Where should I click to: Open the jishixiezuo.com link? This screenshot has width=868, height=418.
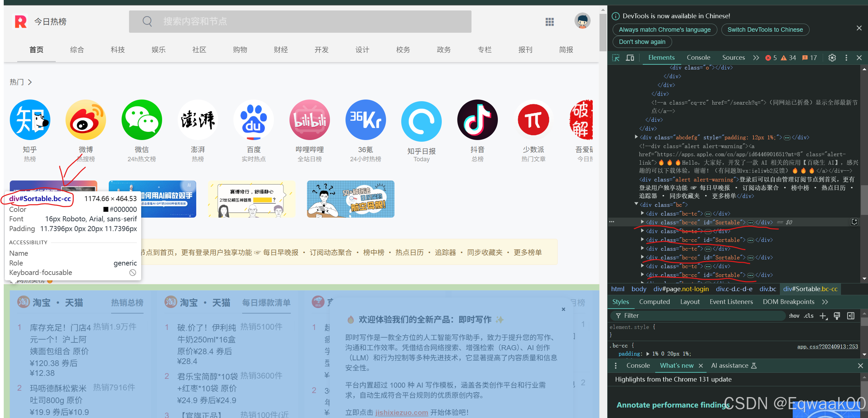pyautogui.click(x=402, y=412)
